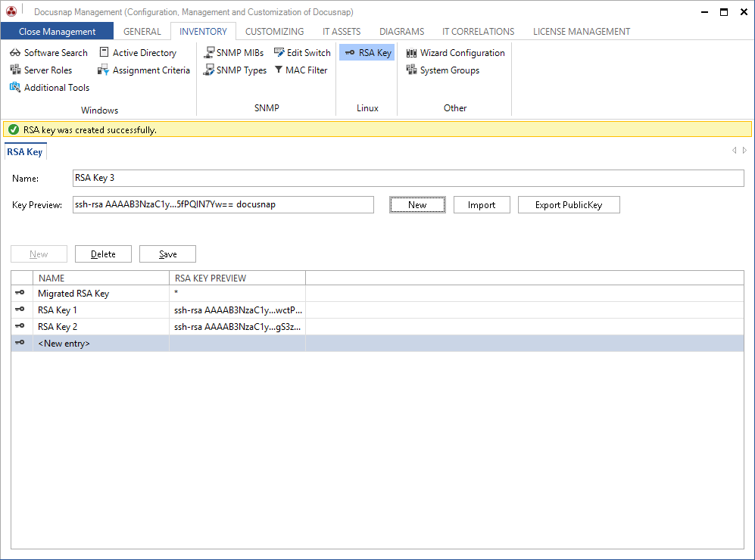Click the Key Preview text field
This screenshot has width=755, height=560.
[223, 204]
